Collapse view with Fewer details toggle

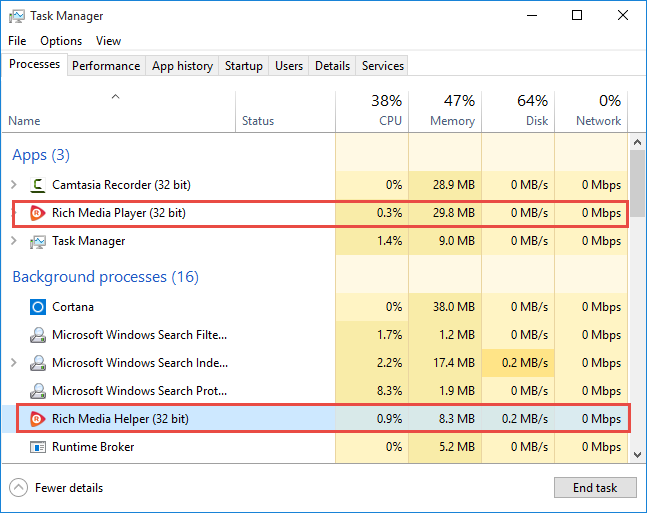click(19, 488)
